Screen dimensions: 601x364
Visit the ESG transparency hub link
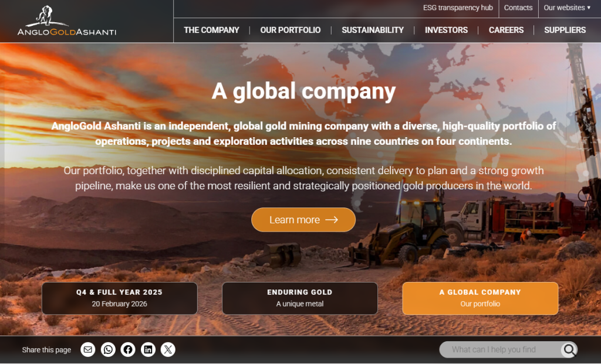pyautogui.click(x=458, y=8)
